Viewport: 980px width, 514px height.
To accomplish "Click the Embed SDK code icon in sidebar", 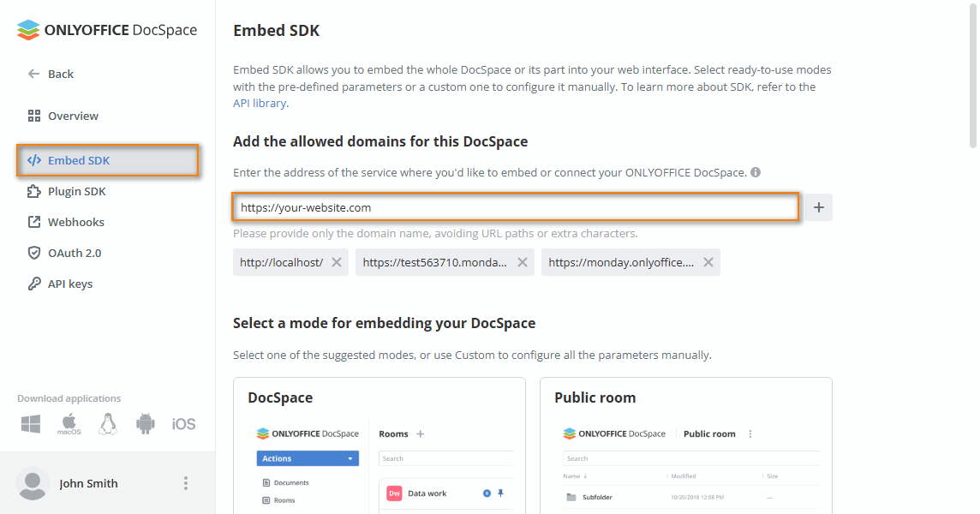I will (33, 161).
